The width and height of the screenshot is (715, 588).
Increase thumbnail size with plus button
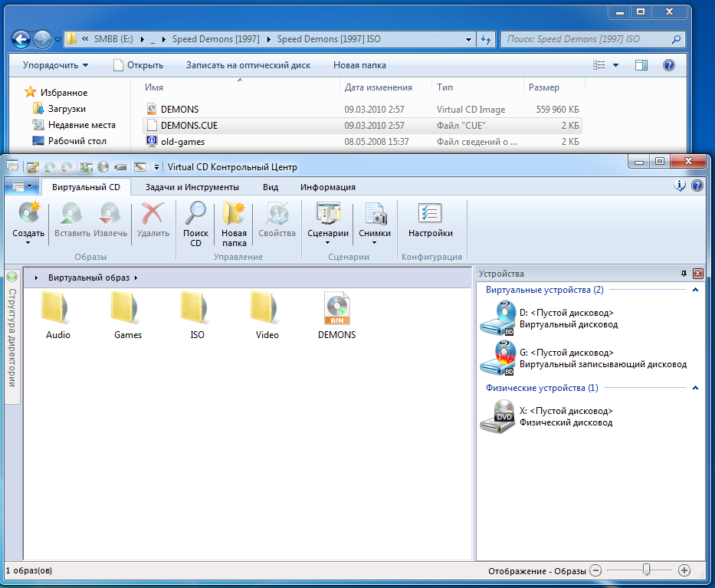point(684,570)
